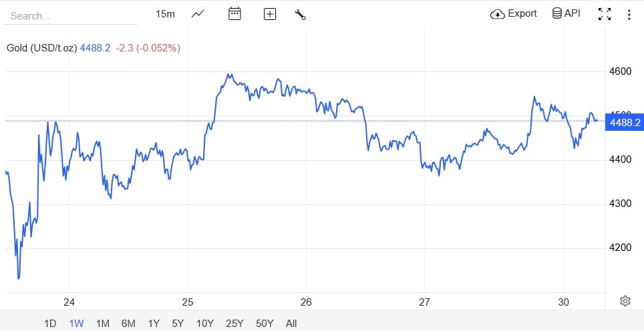Click the Gold (USD/t.oz) series label
The image size is (644, 331).
coord(41,48)
